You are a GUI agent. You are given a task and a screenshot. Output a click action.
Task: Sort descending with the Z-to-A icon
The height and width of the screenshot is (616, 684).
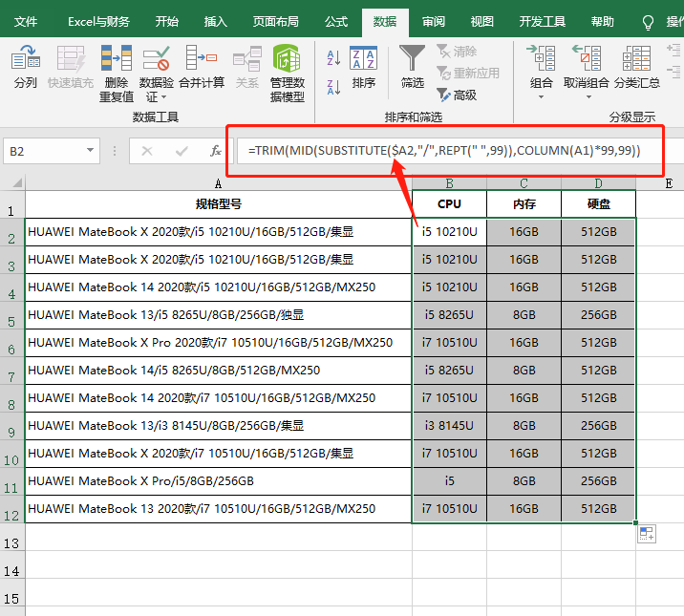coord(333,88)
